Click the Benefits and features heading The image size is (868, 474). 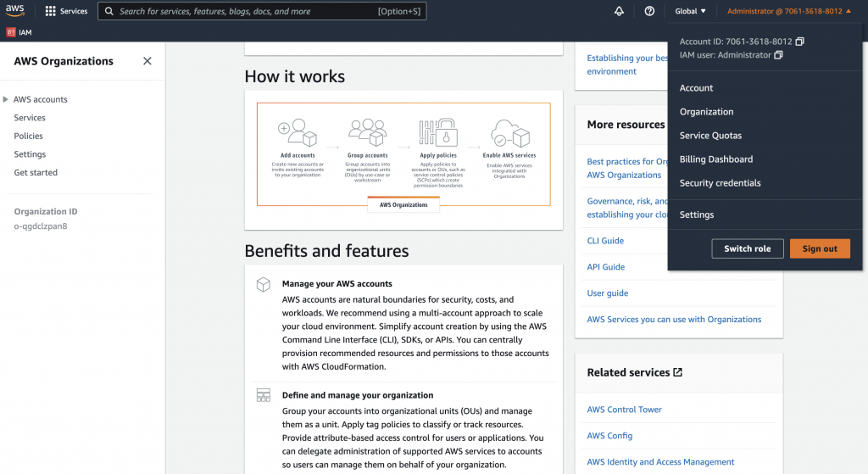tap(326, 251)
